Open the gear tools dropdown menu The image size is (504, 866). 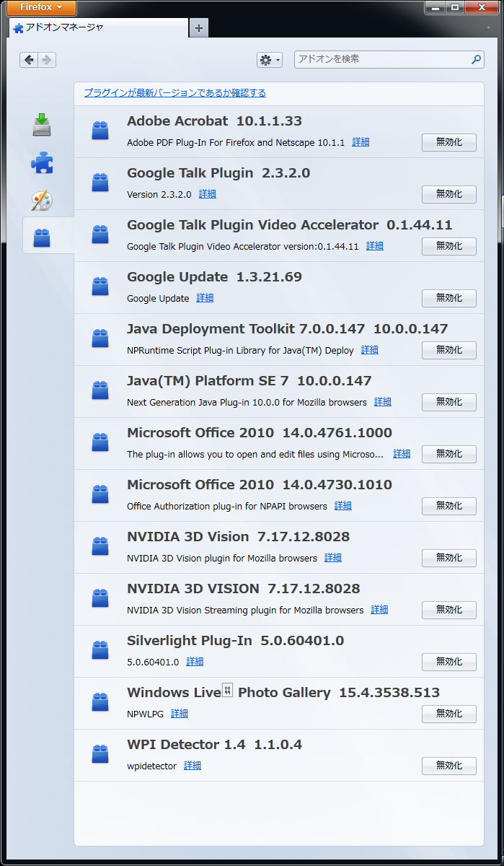(270, 60)
